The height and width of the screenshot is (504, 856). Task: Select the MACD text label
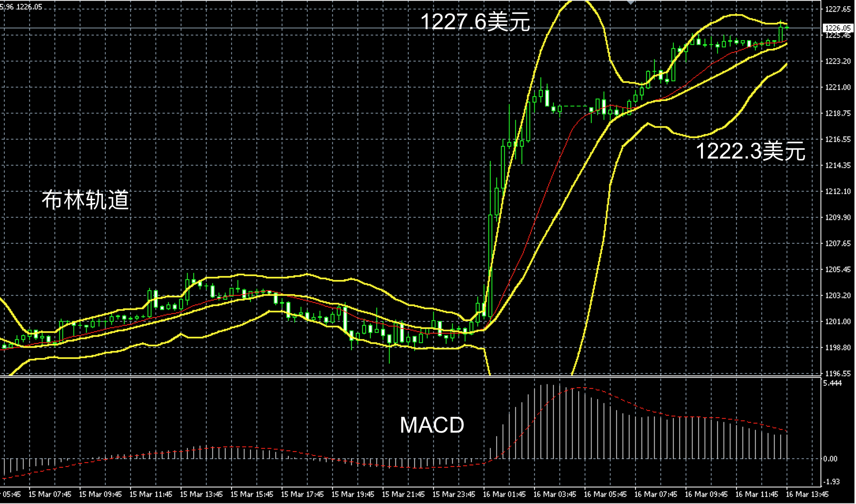point(432,425)
